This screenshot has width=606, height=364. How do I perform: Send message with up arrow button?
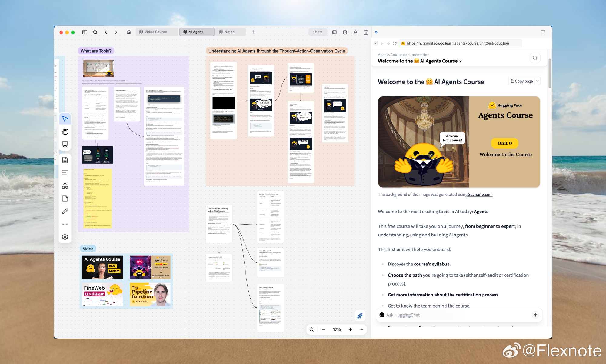pos(535,315)
